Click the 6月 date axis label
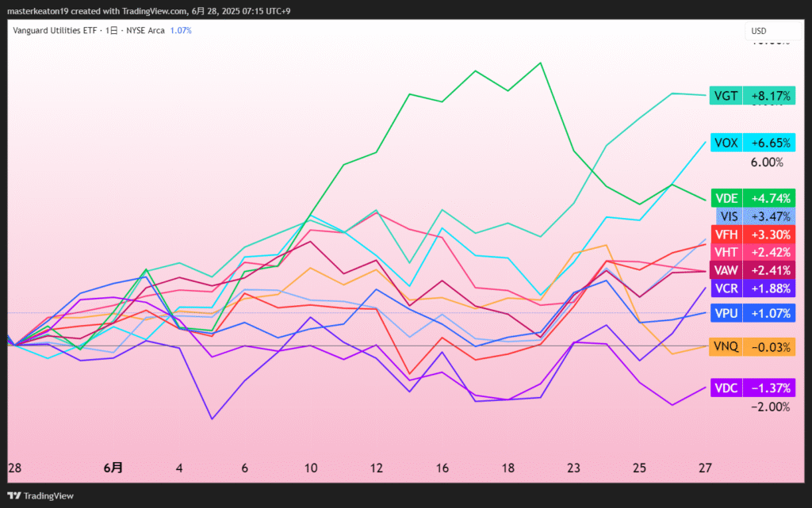The width and height of the screenshot is (812, 508). pos(113,468)
